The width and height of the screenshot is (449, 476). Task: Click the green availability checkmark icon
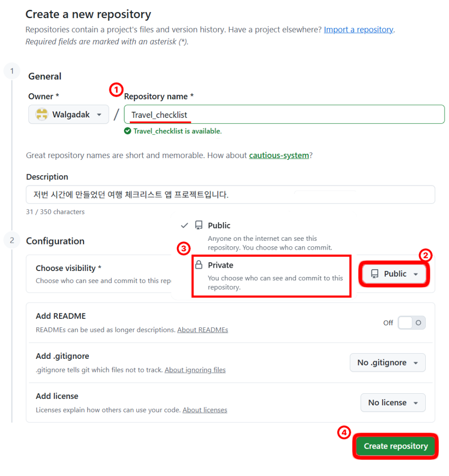(127, 131)
